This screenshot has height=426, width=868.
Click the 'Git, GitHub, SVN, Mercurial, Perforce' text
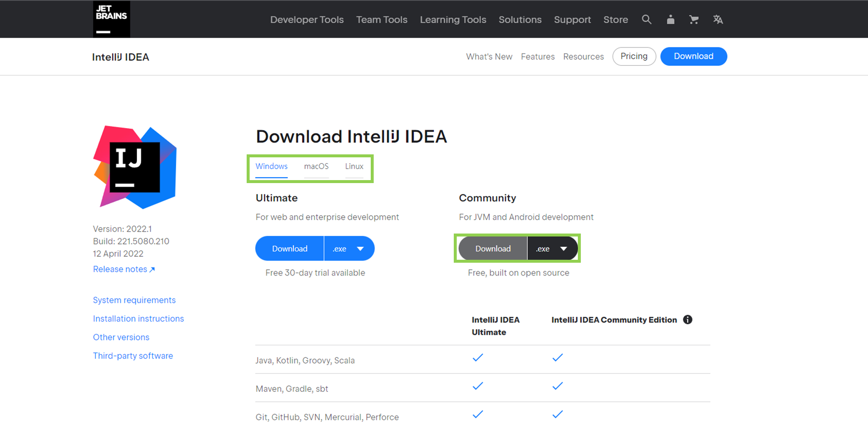(x=327, y=417)
